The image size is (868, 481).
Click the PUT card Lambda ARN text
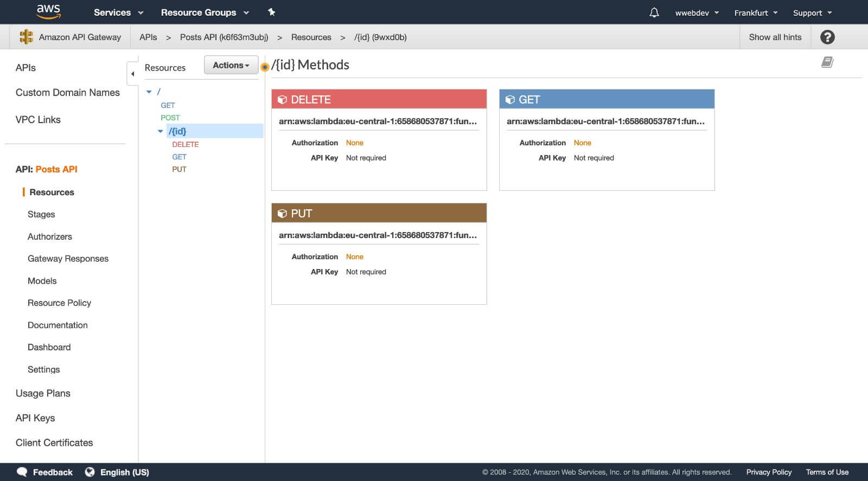(378, 235)
